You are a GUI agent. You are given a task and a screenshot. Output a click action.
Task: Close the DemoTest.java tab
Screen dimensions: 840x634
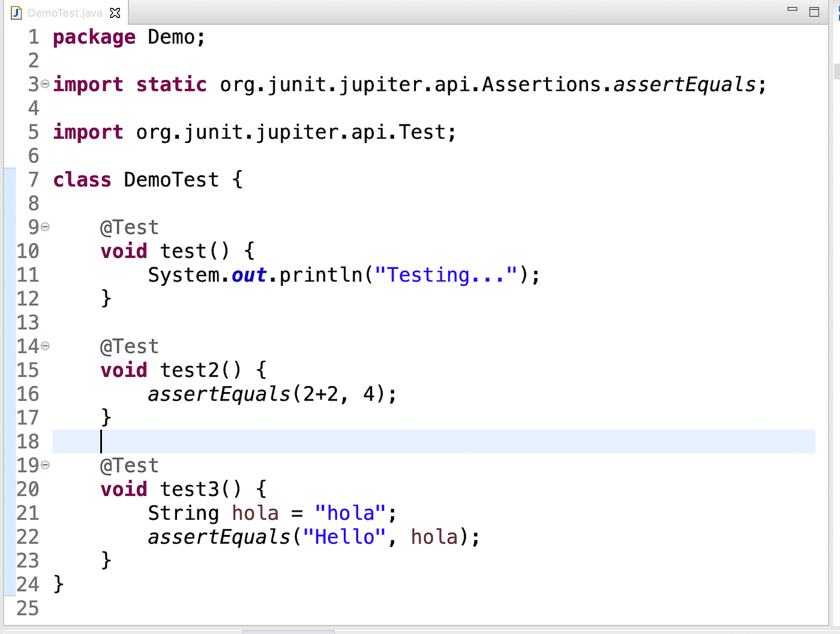(x=115, y=12)
